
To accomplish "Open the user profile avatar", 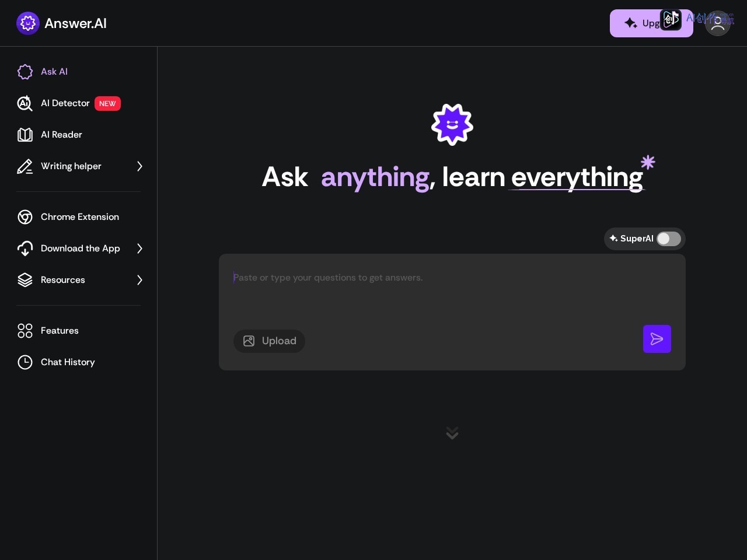I will pyautogui.click(x=718, y=23).
